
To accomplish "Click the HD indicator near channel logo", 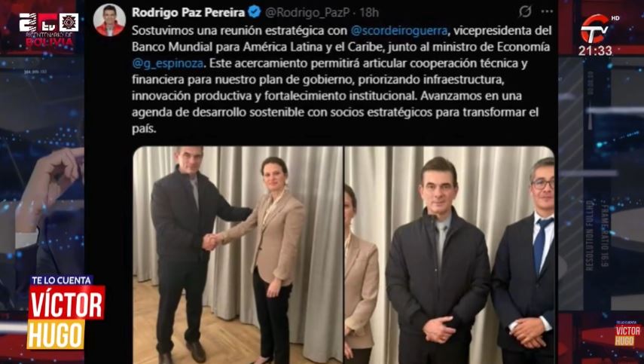I will pos(615,18).
